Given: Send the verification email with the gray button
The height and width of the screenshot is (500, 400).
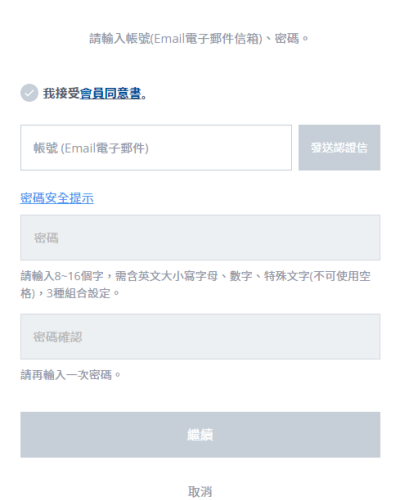Looking at the screenshot, I should pos(339,148).
